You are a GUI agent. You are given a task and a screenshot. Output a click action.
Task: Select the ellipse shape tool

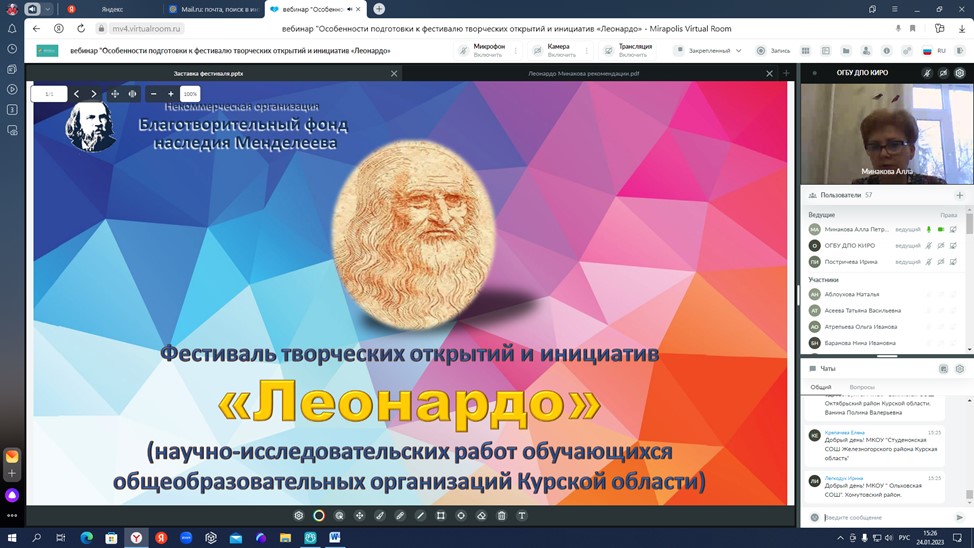pyautogui.click(x=461, y=516)
